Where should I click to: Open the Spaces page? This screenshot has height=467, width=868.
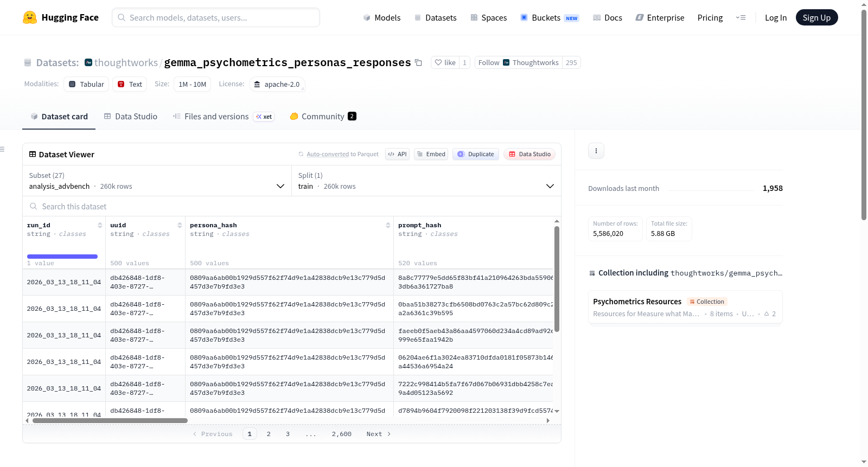coord(488,17)
